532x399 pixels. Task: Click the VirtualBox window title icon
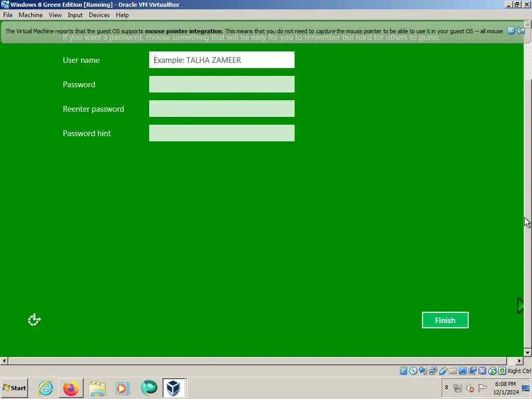coord(5,4)
